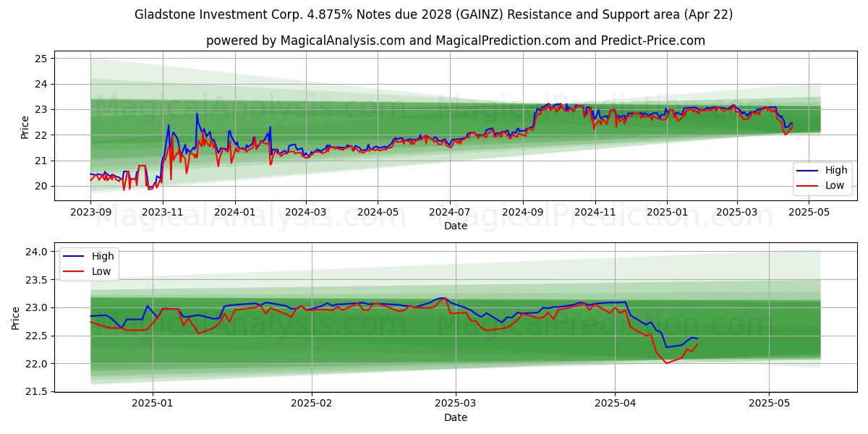Image resolution: width=868 pixels, height=434 pixels.
Task: Click the '2024-07' tick label
Action: pyautogui.click(x=450, y=213)
